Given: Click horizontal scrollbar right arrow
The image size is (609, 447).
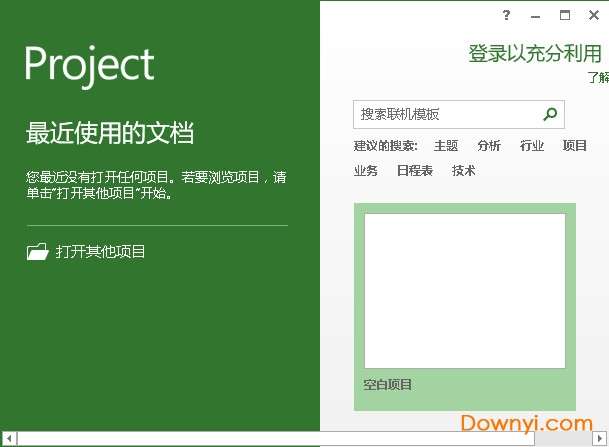Looking at the screenshot, I should point(600,439).
